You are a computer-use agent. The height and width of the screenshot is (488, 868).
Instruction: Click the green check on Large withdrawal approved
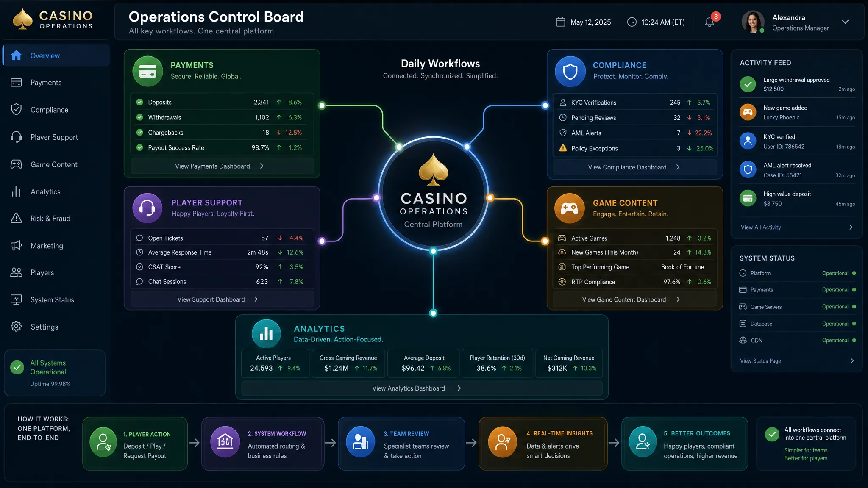[x=748, y=84]
